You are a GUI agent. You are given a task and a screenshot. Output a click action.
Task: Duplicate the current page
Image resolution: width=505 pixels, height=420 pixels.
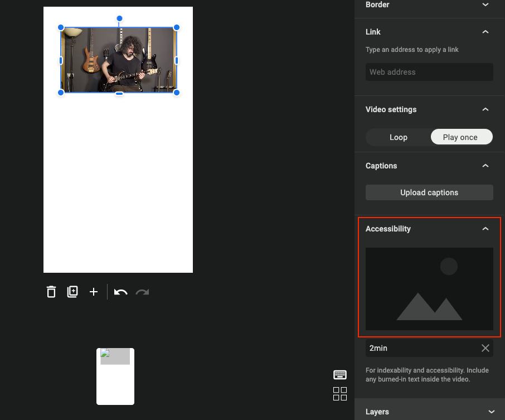[72, 292]
